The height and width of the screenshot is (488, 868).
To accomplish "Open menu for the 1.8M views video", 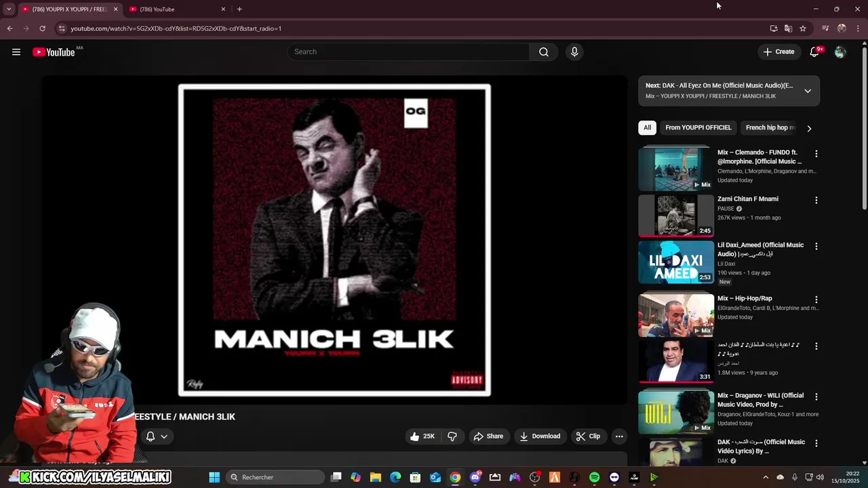I will (816, 346).
